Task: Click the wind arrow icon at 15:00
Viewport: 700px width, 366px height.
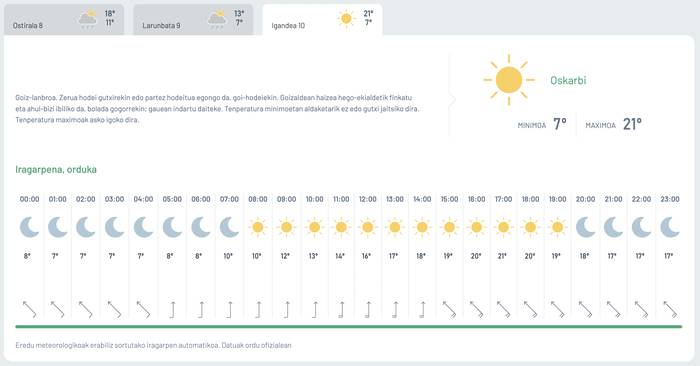Action: 449,309
